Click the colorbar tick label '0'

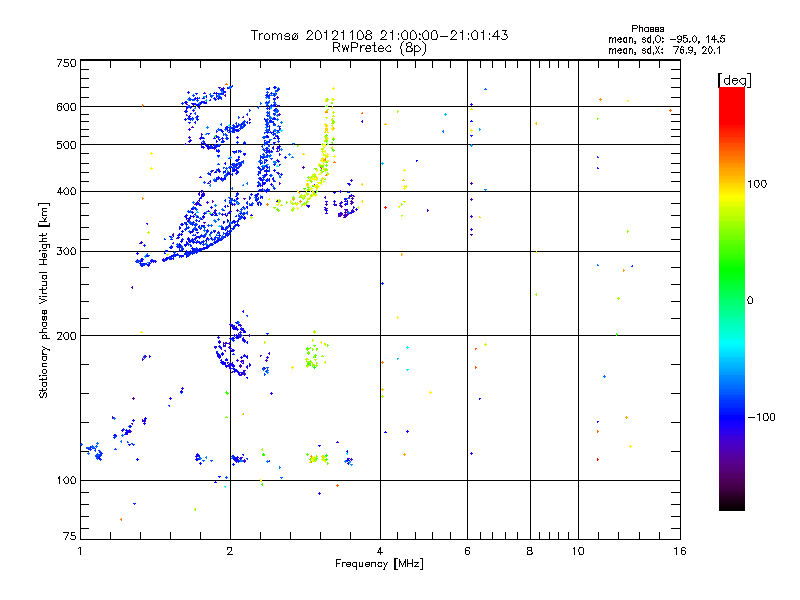coord(750,301)
